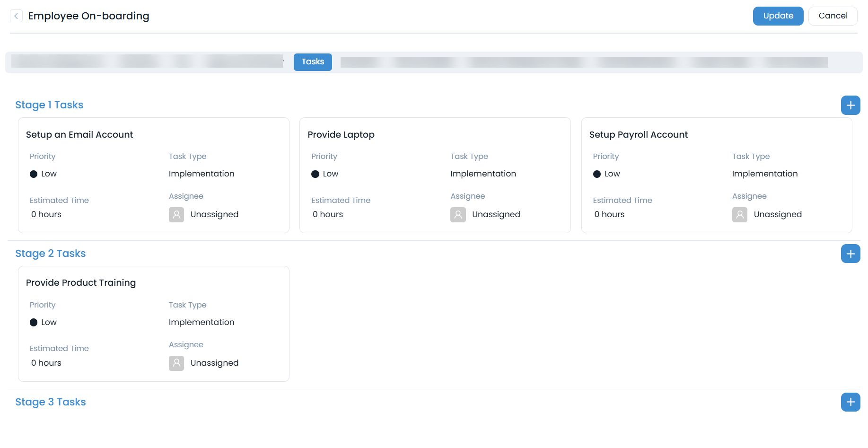
Task: Switch to the Tasks tab
Action: (x=313, y=62)
